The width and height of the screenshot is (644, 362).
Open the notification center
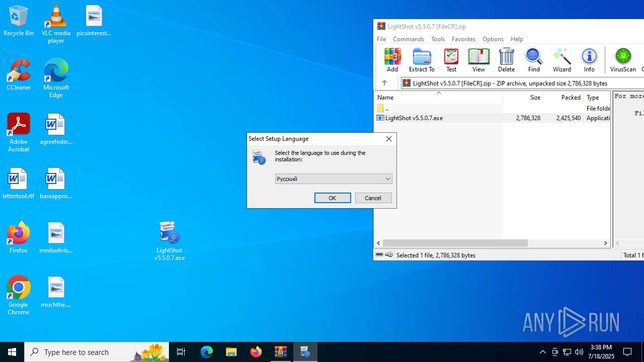click(627, 352)
